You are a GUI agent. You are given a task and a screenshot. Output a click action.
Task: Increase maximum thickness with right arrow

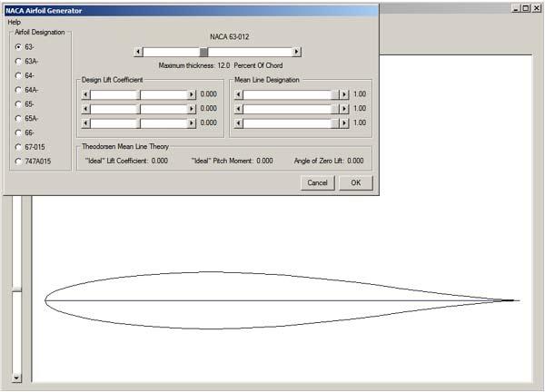click(296, 52)
